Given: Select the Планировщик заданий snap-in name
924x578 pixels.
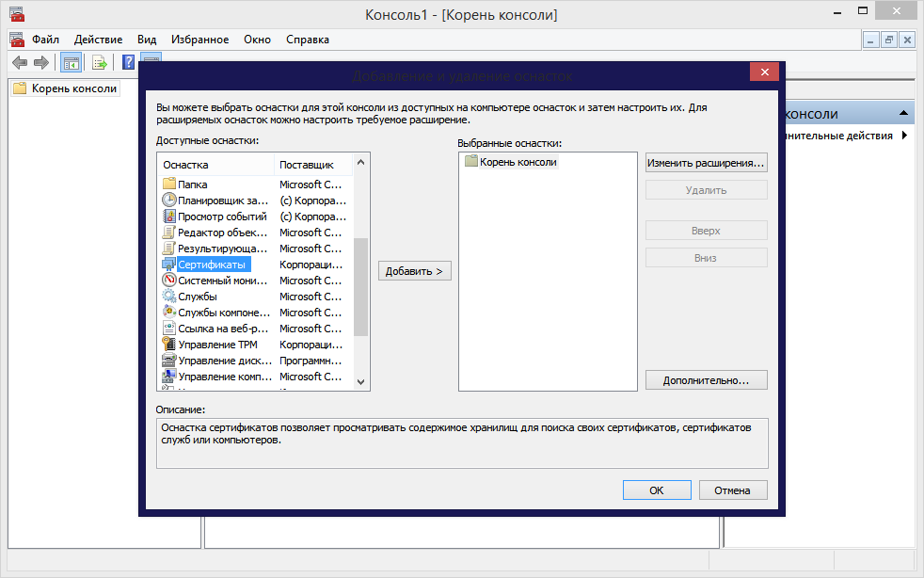Looking at the screenshot, I should pyautogui.click(x=223, y=201).
